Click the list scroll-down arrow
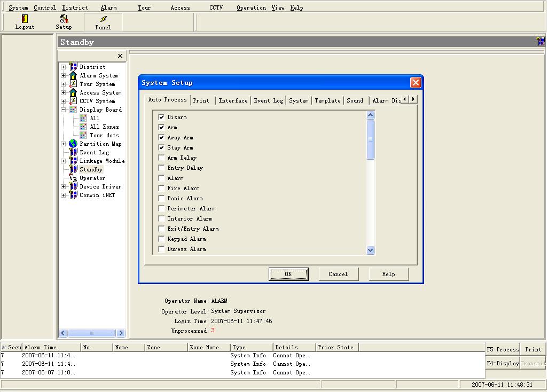 [371, 250]
